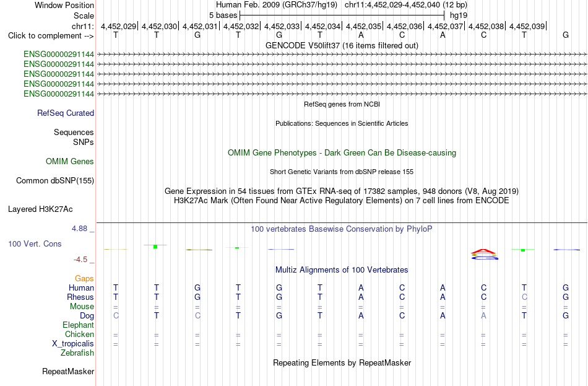This screenshot has width=588, height=386.
Task: Open the OMIM Genes track label
Action: pyautogui.click(x=70, y=162)
